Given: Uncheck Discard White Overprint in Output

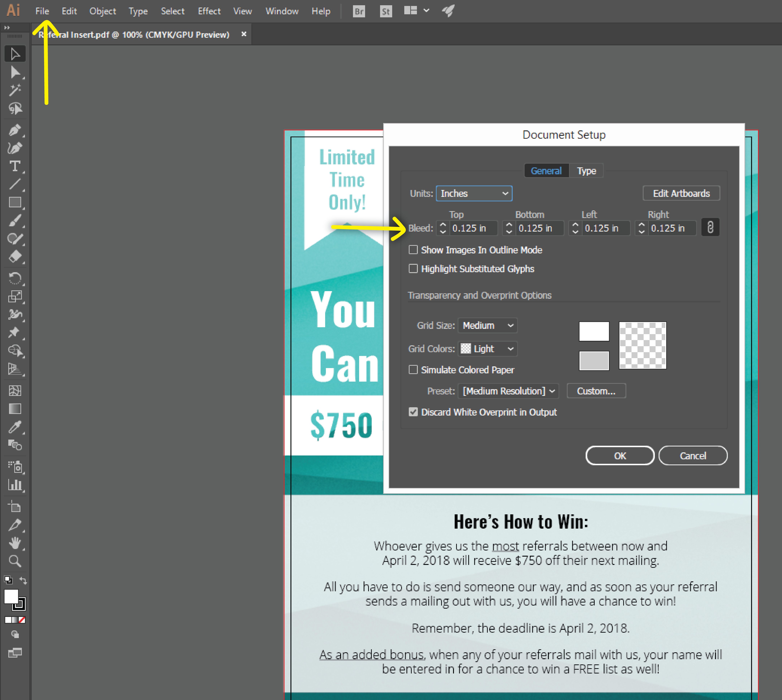Looking at the screenshot, I should click(x=413, y=412).
